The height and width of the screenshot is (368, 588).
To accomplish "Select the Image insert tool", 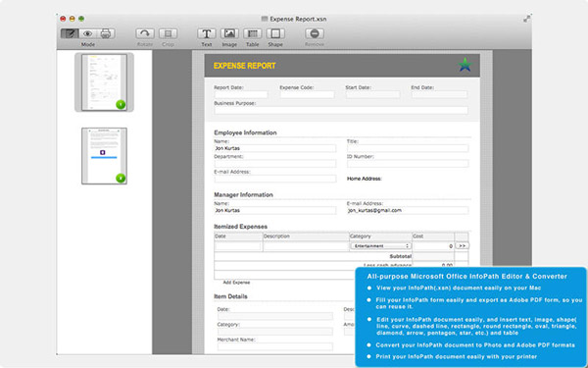I will (x=229, y=33).
